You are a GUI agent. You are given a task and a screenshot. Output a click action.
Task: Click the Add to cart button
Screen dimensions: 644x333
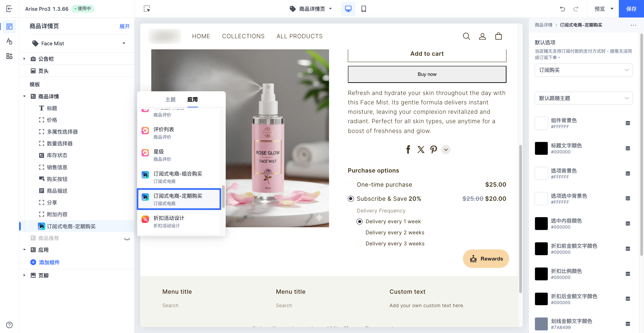(427, 54)
